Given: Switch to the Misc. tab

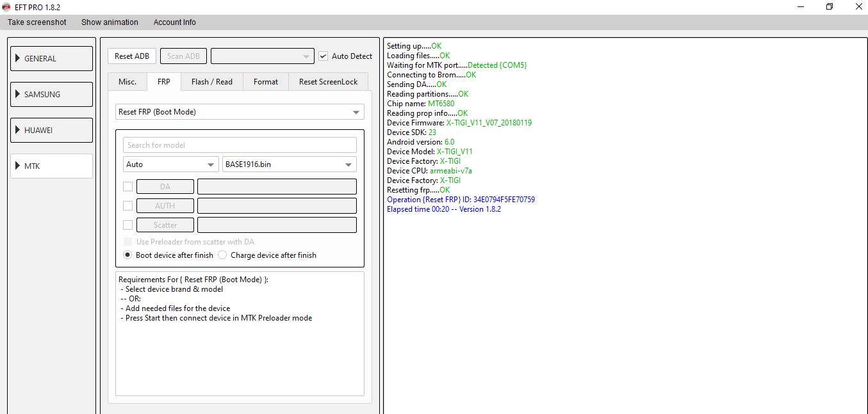Looking at the screenshot, I should pos(127,82).
